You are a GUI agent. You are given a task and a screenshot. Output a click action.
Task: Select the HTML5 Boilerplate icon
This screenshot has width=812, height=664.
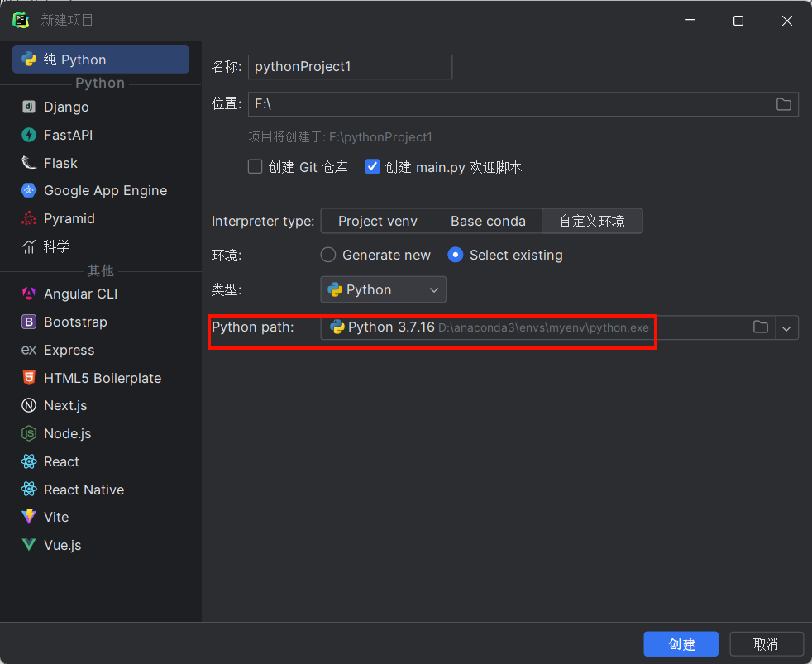pyautogui.click(x=29, y=378)
